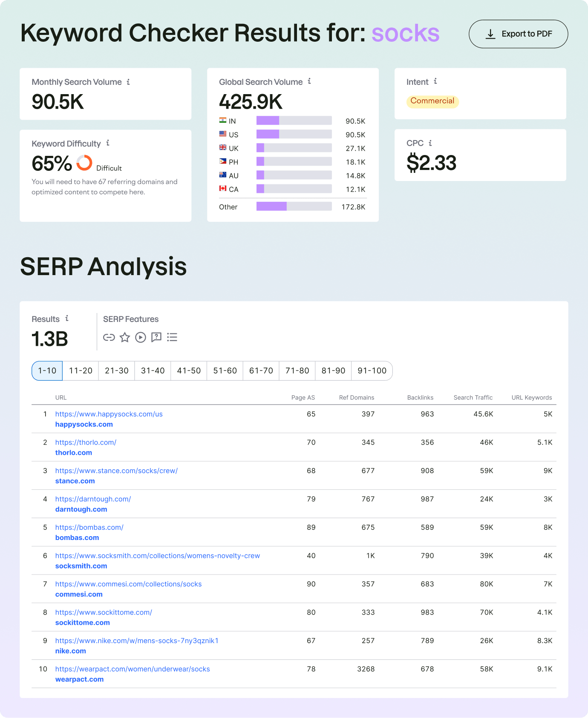Click the India flag icon
588x718 pixels.
223,121
